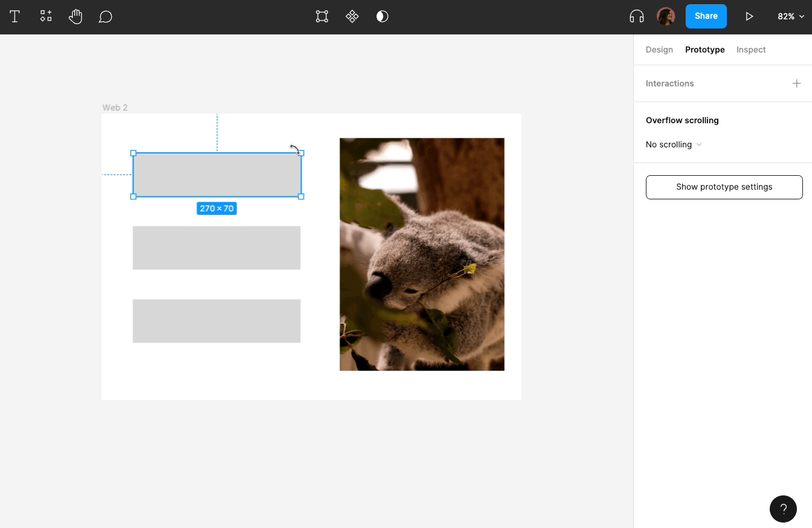Click the user avatar
The height and width of the screenshot is (528, 812).
pos(666,16)
